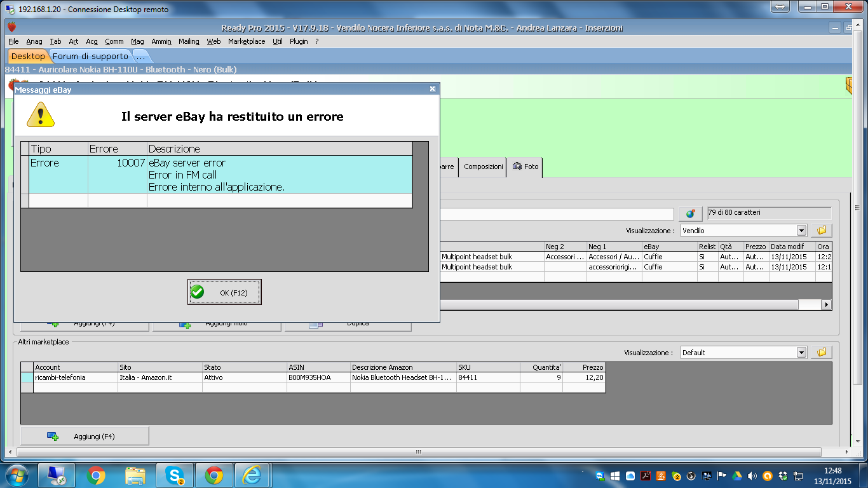Click OK (F12) in the eBay error dialog
This screenshot has width=868, height=488.
pos(224,292)
